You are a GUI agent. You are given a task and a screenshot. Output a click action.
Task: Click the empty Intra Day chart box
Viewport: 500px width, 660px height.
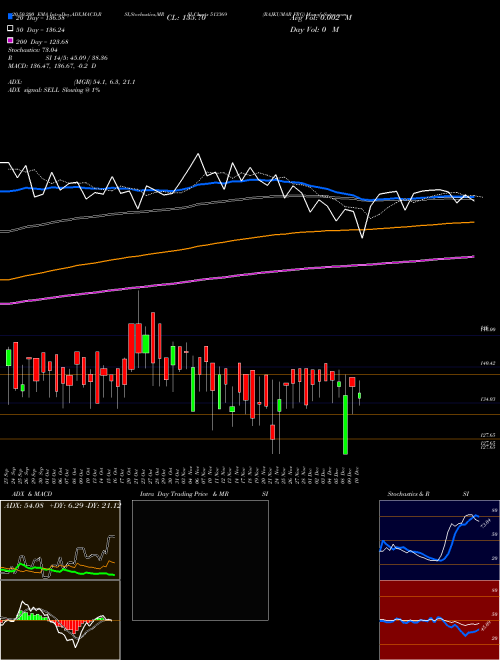point(200,560)
